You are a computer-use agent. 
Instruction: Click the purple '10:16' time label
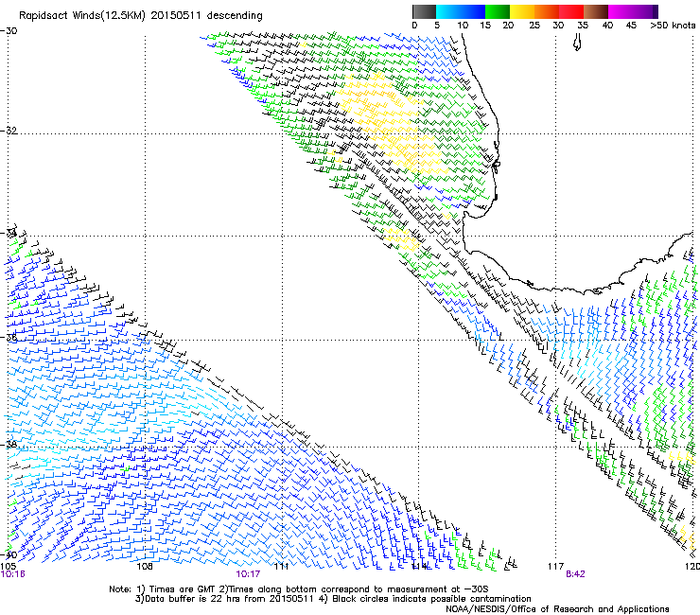click(12, 574)
